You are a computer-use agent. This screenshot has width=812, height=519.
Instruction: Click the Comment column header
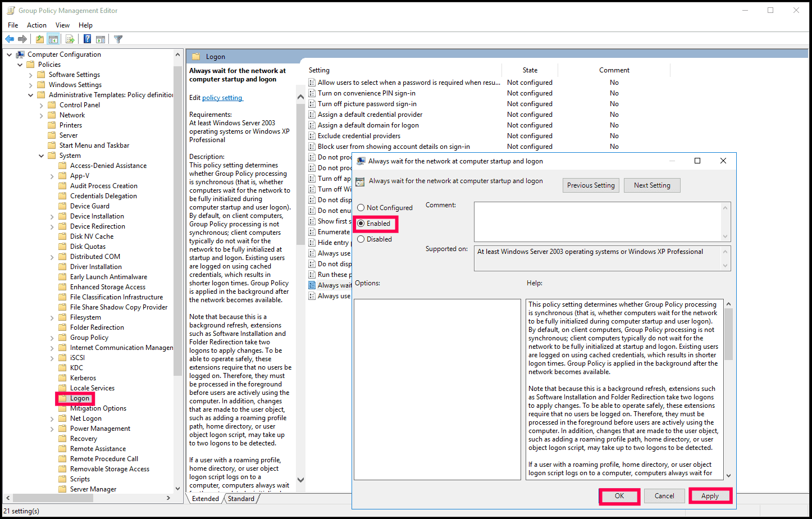[614, 70]
